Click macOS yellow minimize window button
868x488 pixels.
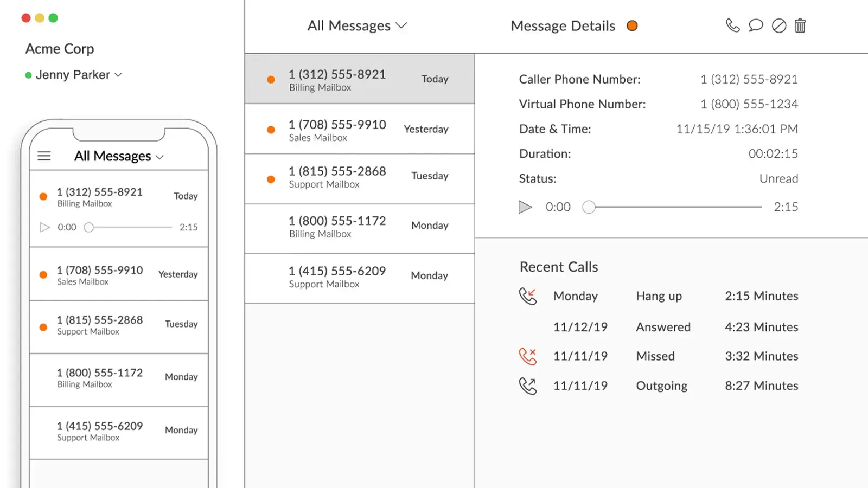pyautogui.click(x=40, y=18)
